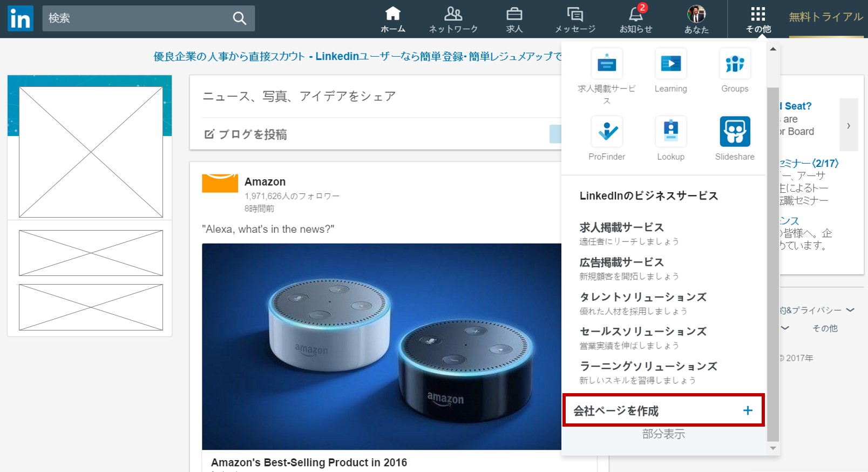
Task: Select タレントソリューションズ menu entry
Action: (643, 303)
